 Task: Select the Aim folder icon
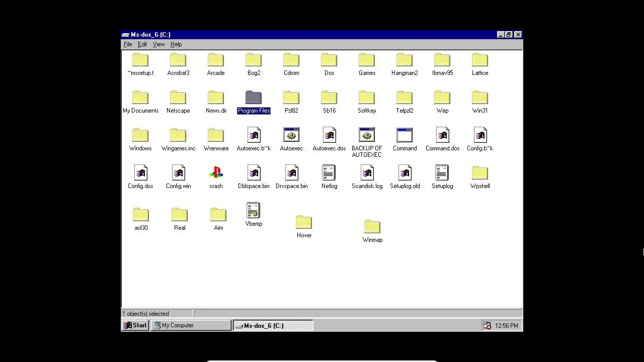(218, 215)
